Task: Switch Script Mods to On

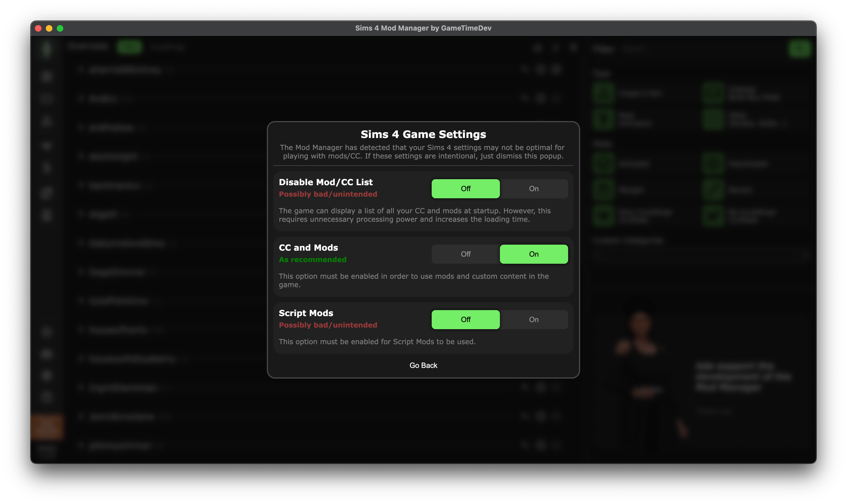Action: click(x=534, y=320)
